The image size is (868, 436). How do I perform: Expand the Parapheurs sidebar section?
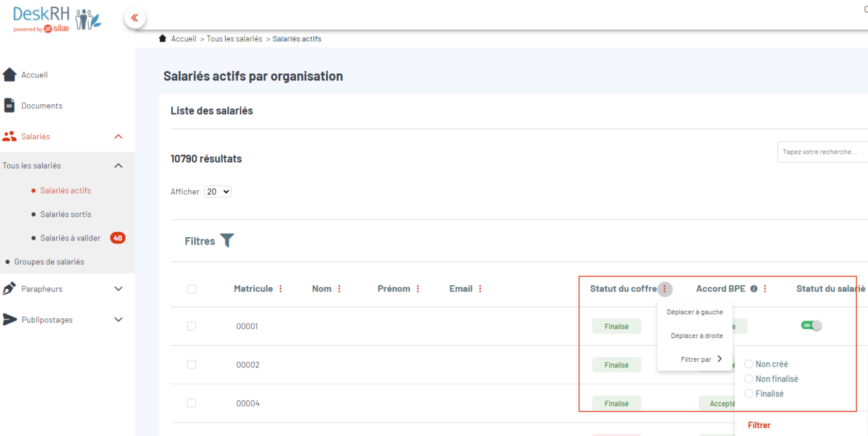(x=118, y=289)
